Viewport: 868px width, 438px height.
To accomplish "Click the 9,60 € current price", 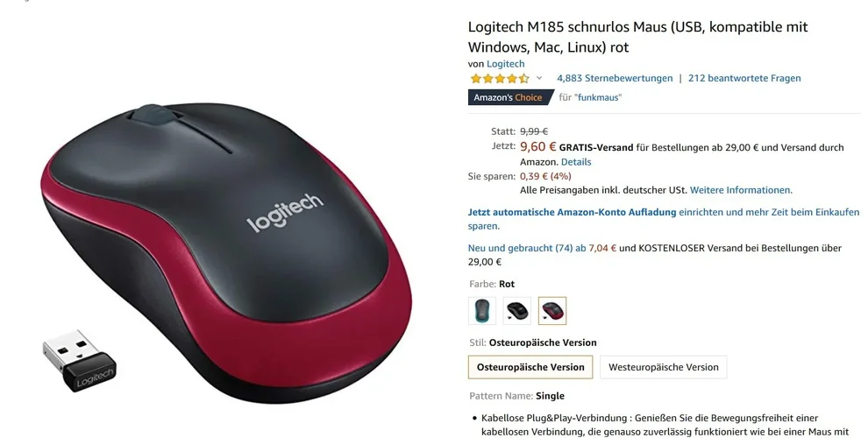I will [x=538, y=146].
